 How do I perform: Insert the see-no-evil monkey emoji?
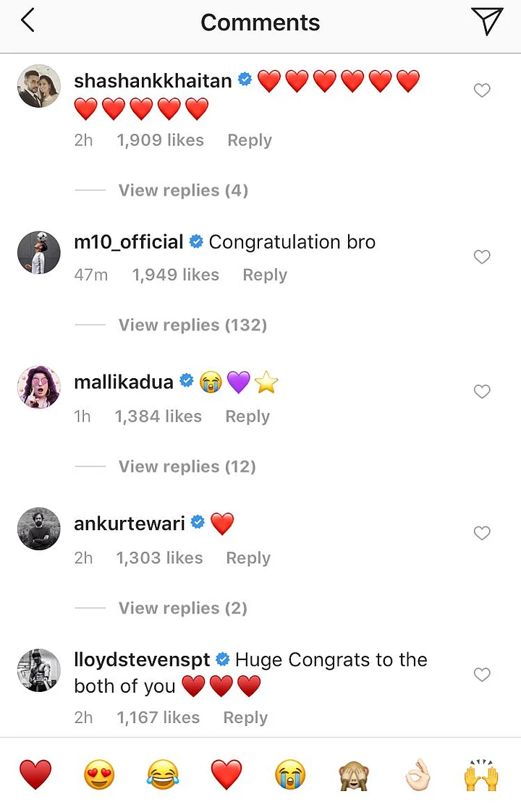354,775
